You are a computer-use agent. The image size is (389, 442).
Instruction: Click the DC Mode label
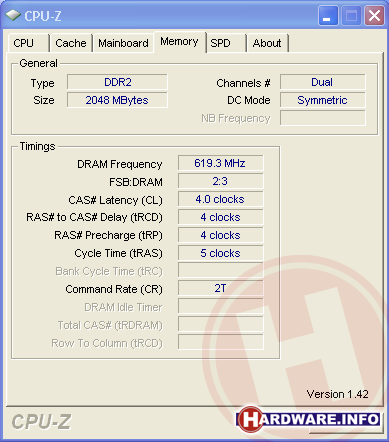(x=249, y=100)
